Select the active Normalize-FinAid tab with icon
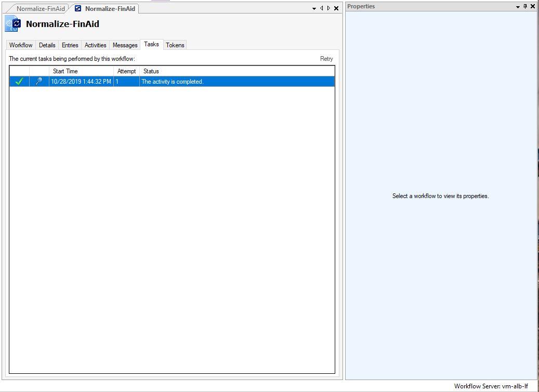 click(105, 9)
